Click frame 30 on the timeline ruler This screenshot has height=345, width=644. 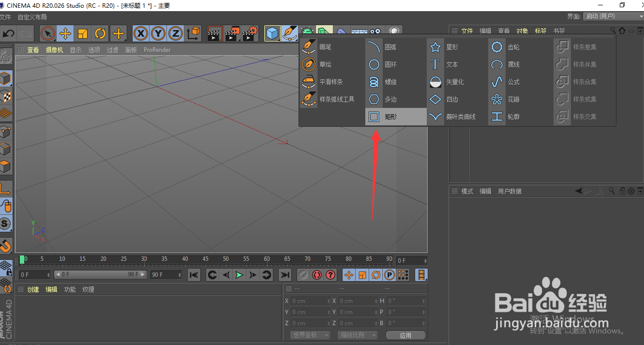point(144,260)
